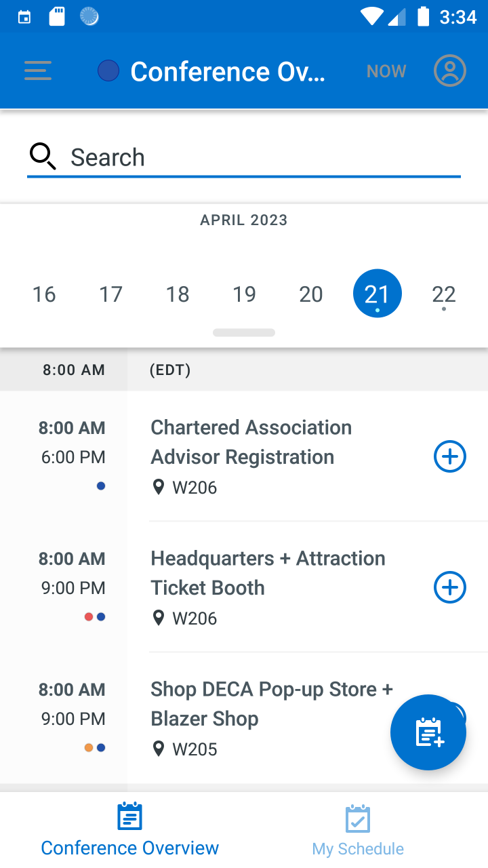
Task: Select April 22 in the date strip
Action: coord(444,294)
